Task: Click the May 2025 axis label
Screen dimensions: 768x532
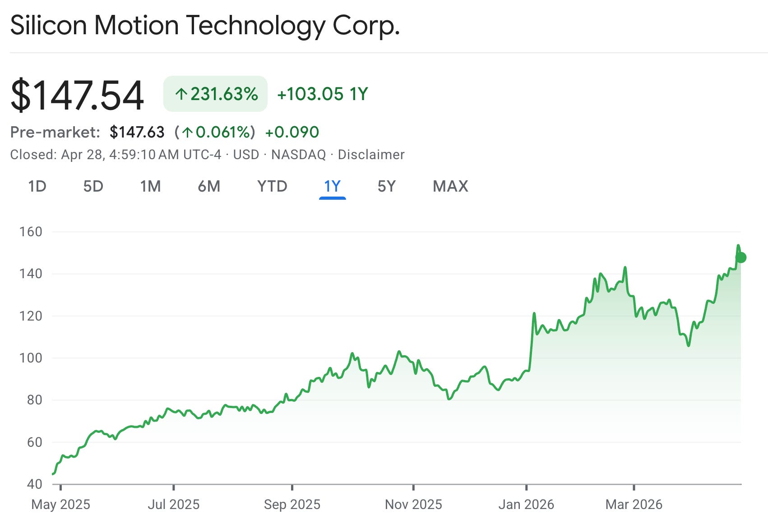Action: click(x=60, y=504)
